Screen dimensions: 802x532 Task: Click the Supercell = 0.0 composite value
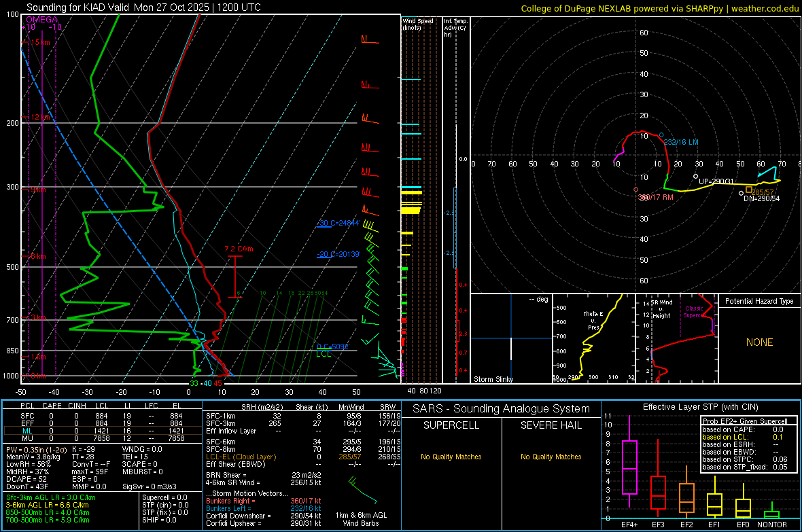164,498
